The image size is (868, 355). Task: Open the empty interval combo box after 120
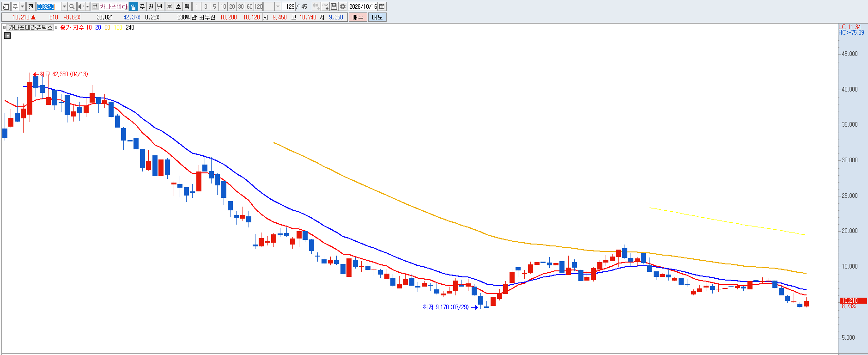272,6
